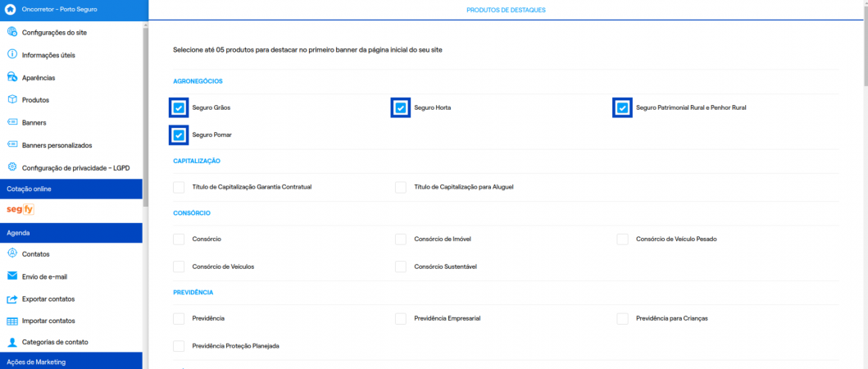Open Oncorretor - Porto Seguro header
Screen dimensions: 868x369
75,10
